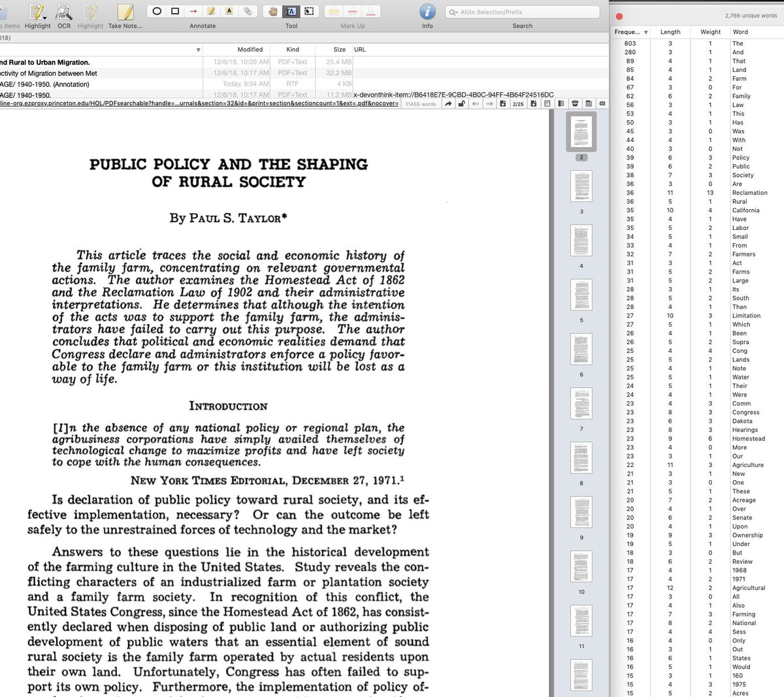Click the highlight text Mark Up button
Image resolution: width=784 pixels, height=697 pixels.
pos(334,11)
